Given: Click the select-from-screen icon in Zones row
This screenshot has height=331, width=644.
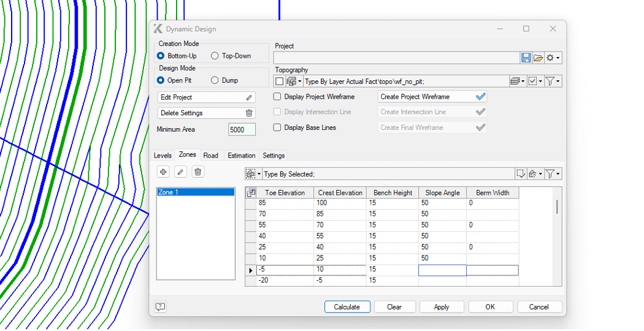Looking at the screenshot, I should coord(520,174).
